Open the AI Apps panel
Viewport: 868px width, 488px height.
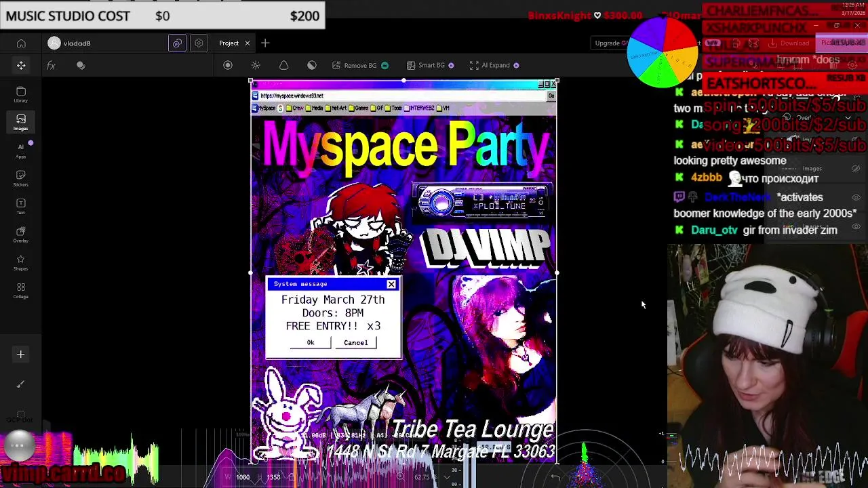(21, 150)
